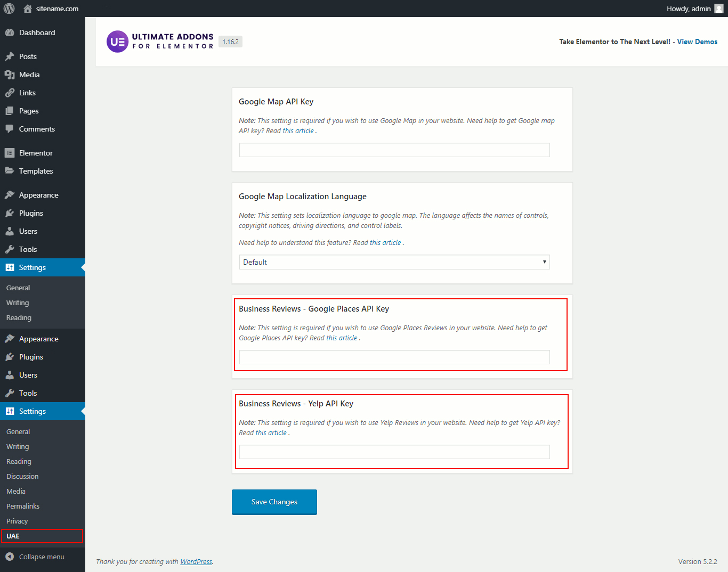Click Plugins icon just above first Users item
The width and height of the screenshot is (728, 572).
[x=10, y=213]
